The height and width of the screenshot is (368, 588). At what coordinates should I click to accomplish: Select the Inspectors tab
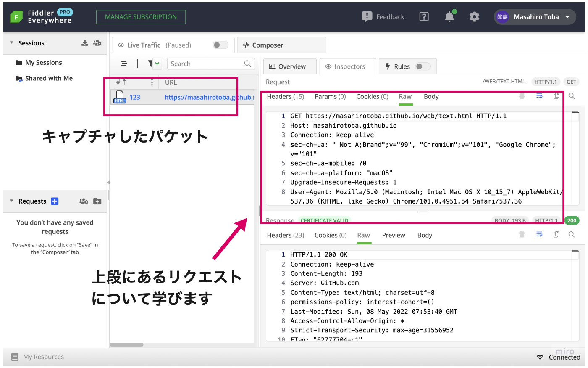[x=348, y=66]
